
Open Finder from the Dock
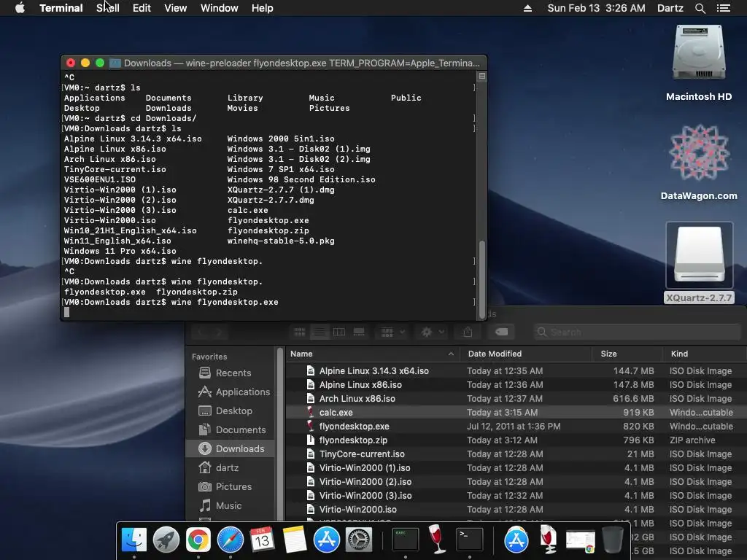point(134,540)
